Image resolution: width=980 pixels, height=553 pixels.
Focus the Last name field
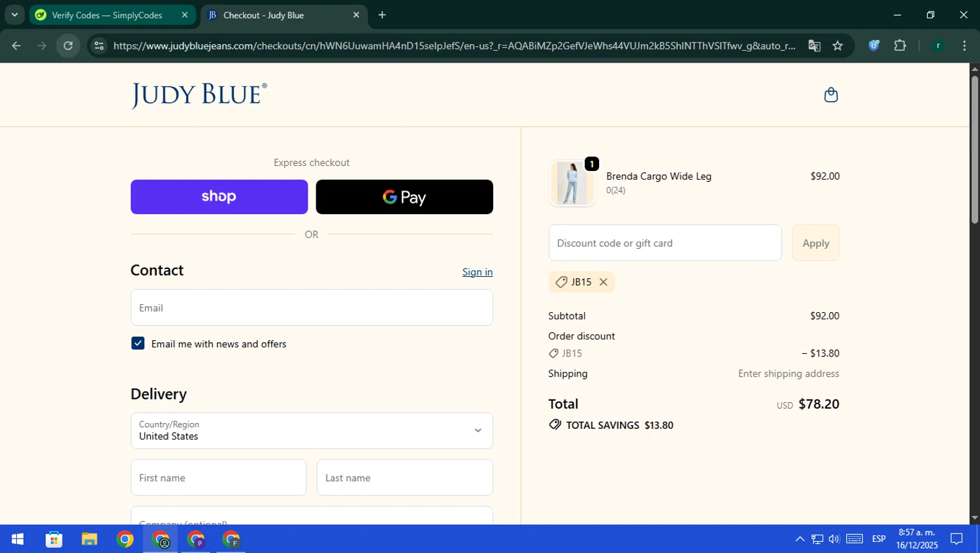click(404, 477)
